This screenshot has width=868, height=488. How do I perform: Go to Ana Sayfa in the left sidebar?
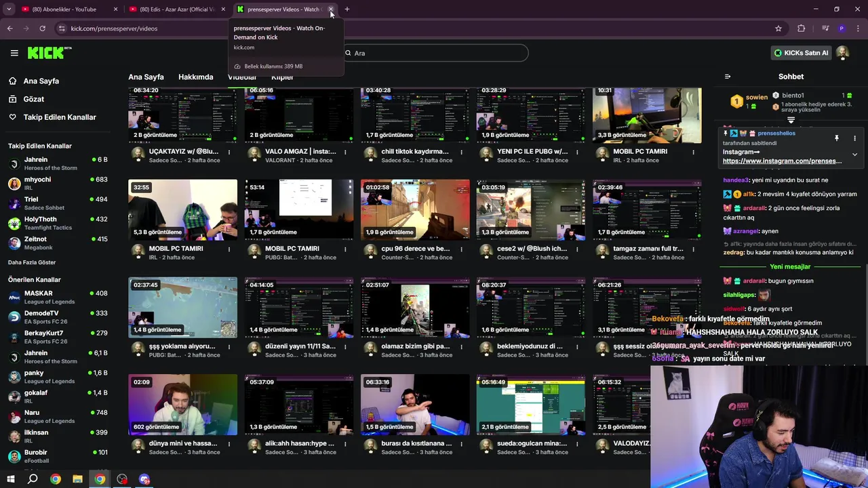(x=41, y=81)
